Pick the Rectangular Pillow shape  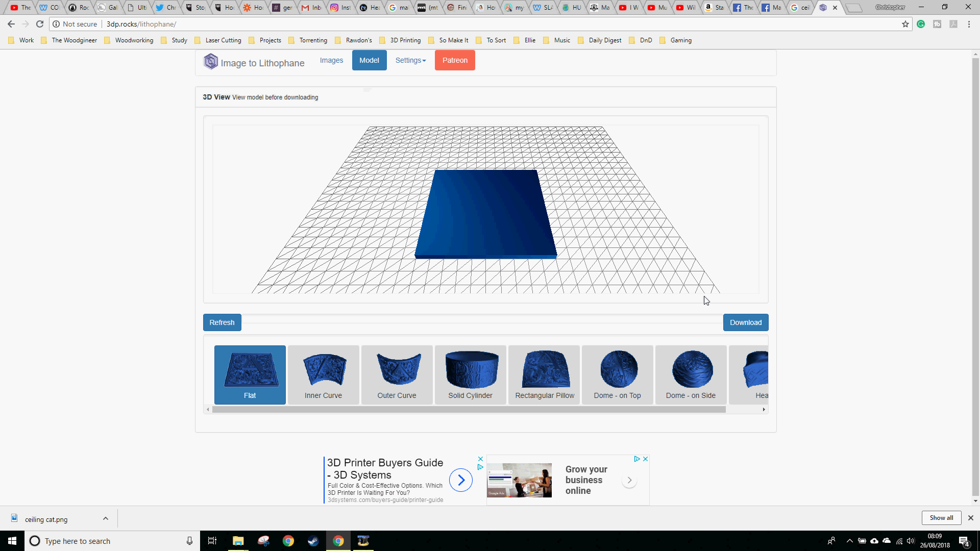(x=544, y=375)
